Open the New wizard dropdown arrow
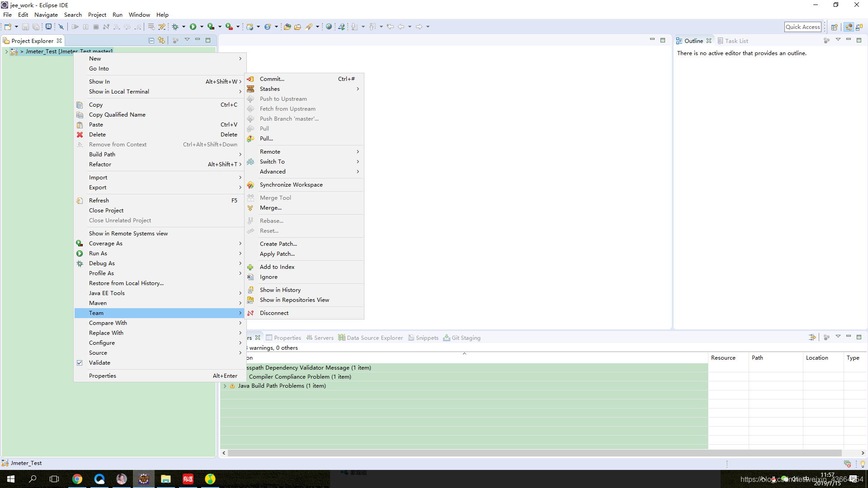 point(16,27)
